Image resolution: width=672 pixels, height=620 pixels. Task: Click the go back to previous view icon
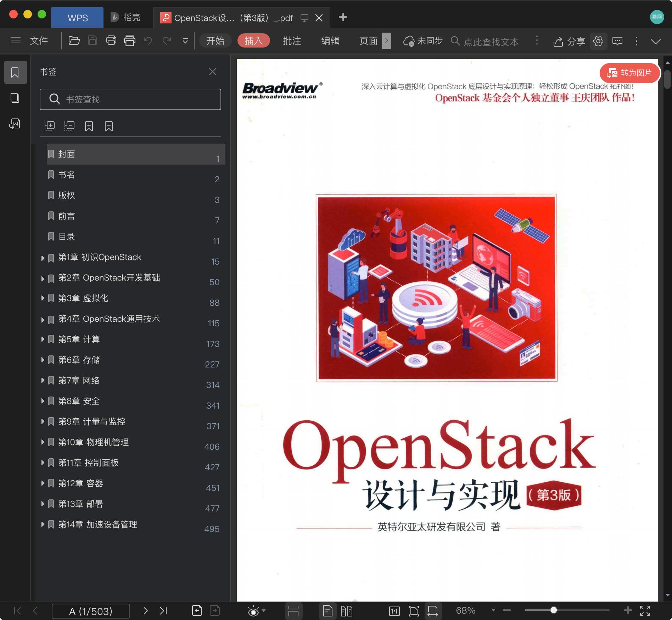coord(197,611)
